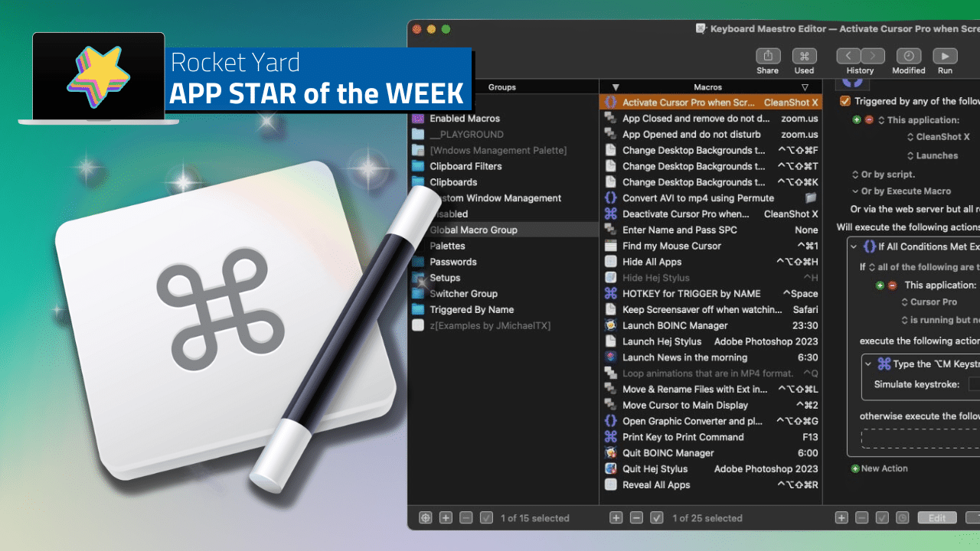Click the plus button under Macros list
Screen dimensions: 980x551
pyautogui.click(x=616, y=518)
